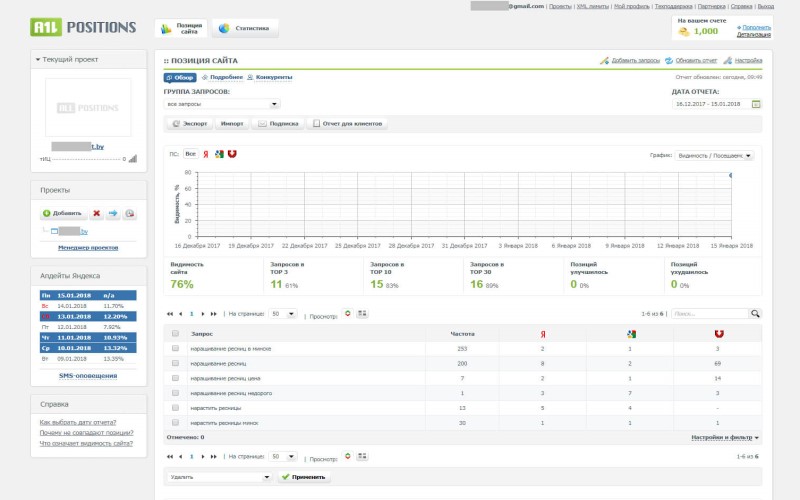The width and height of the screenshot is (800, 500).
Task: Open the Группа запросов dropdown
Action: tap(222, 104)
